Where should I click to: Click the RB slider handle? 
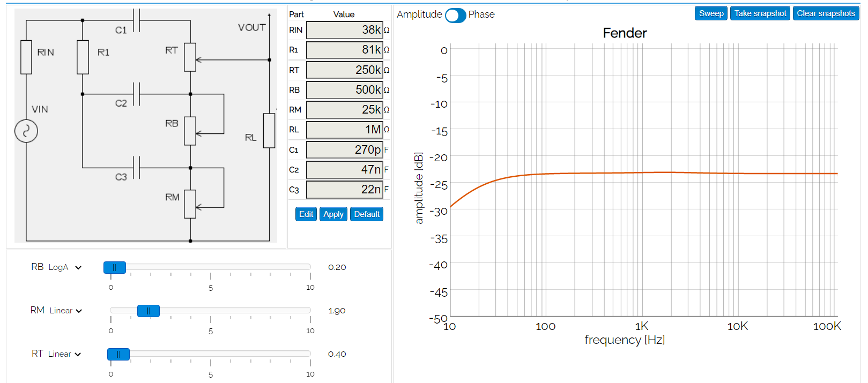tap(115, 267)
